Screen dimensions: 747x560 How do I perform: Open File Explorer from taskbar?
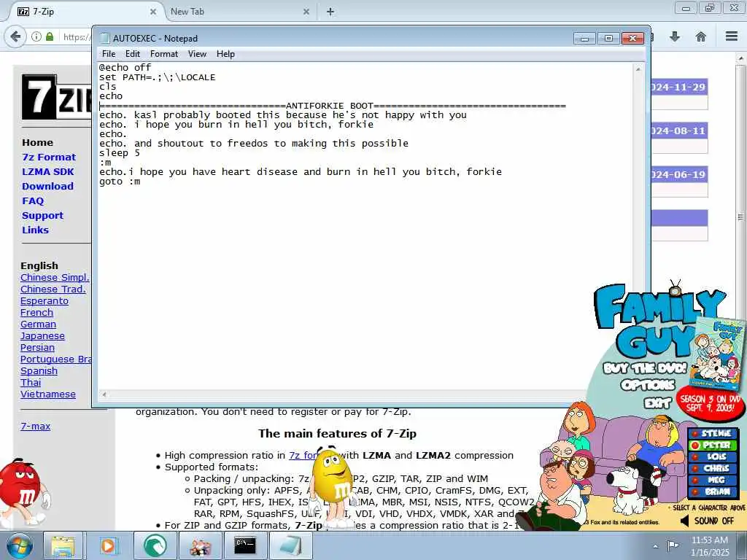coord(63,545)
